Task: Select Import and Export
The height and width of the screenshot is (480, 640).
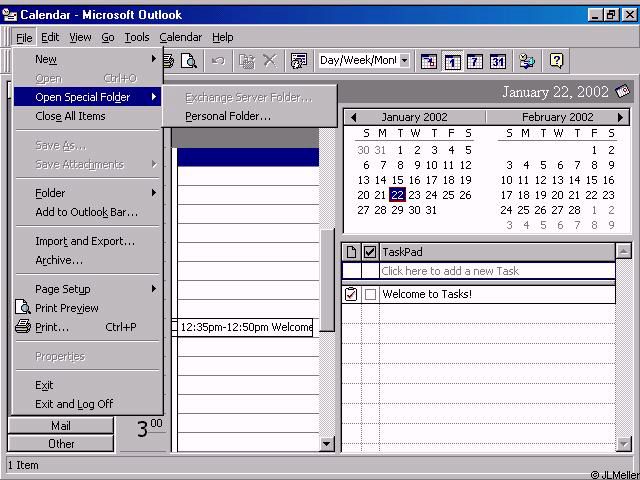Action: tap(87, 241)
